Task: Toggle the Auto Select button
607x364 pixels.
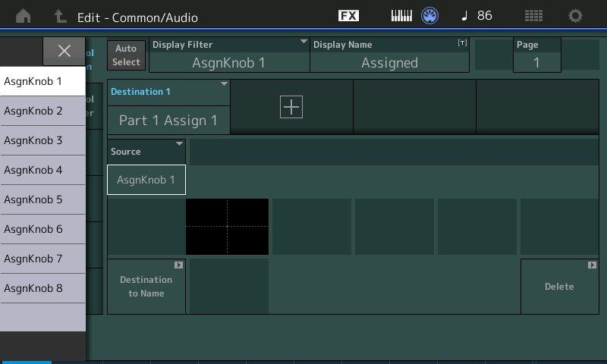Action: [x=127, y=55]
